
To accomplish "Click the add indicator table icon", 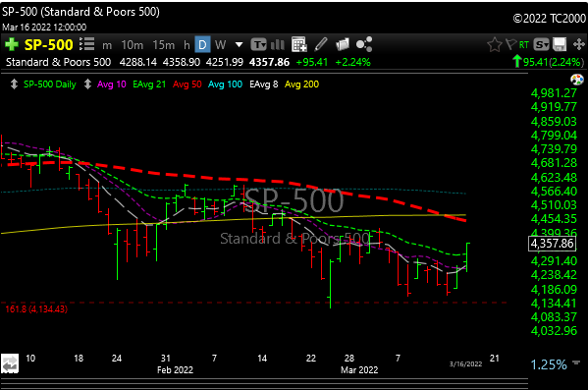I will [x=298, y=44].
